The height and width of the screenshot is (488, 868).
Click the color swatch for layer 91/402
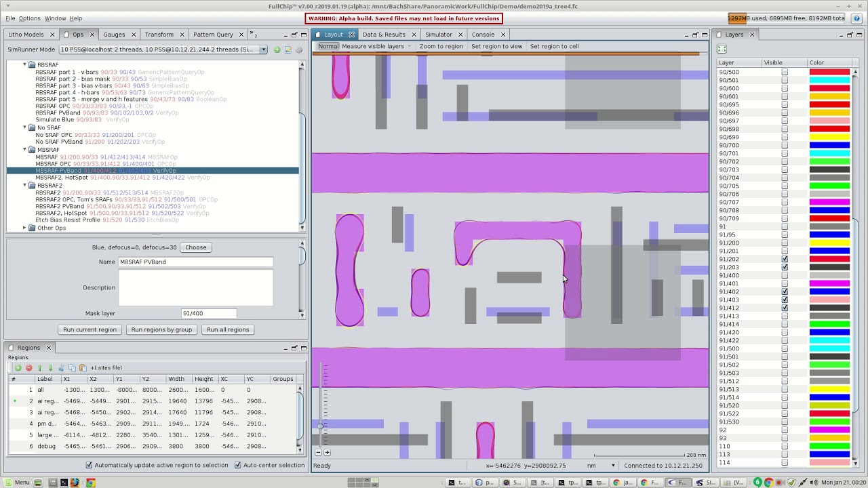click(829, 291)
